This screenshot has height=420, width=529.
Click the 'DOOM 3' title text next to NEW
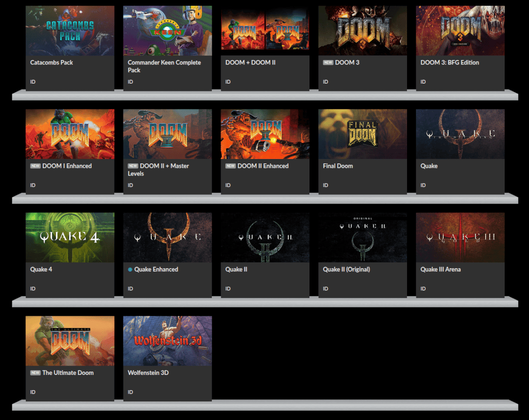[x=347, y=63]
